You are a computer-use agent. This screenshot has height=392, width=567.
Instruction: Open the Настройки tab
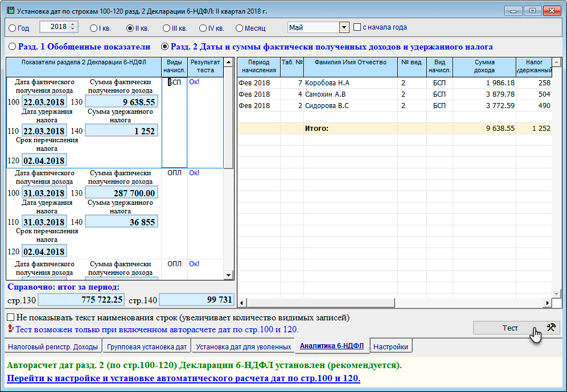pos(391,346)
